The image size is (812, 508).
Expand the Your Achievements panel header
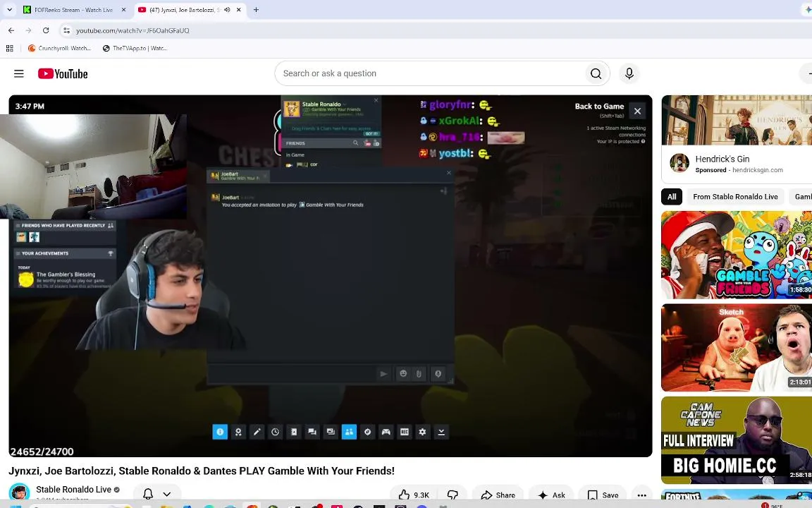pyautogui.click(x=66, y=253)
